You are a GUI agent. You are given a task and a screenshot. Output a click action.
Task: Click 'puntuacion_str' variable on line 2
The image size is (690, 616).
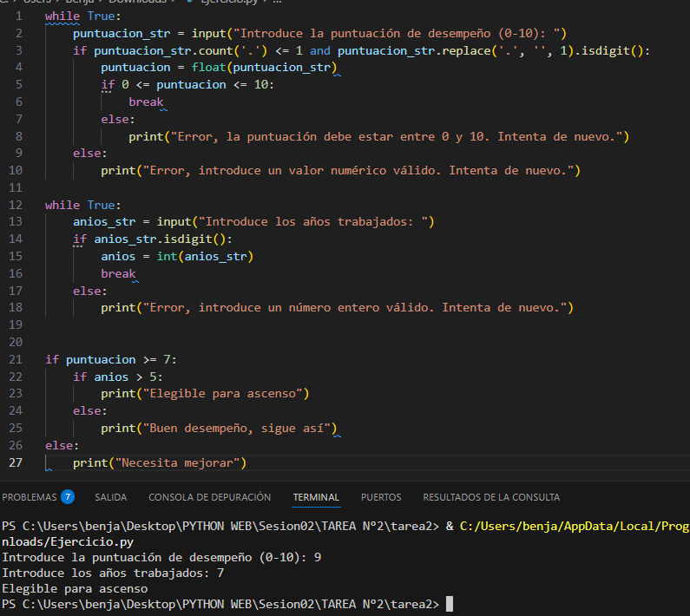coord(122,34)
